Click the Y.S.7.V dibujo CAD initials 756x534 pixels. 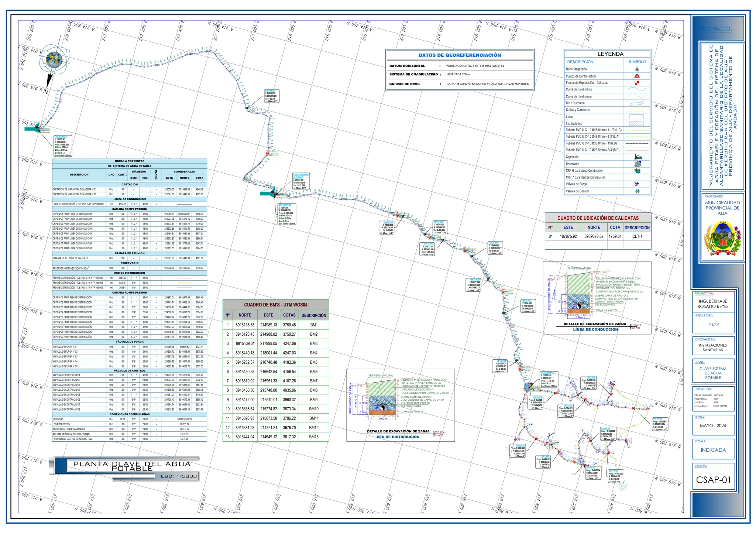[714, 325]
